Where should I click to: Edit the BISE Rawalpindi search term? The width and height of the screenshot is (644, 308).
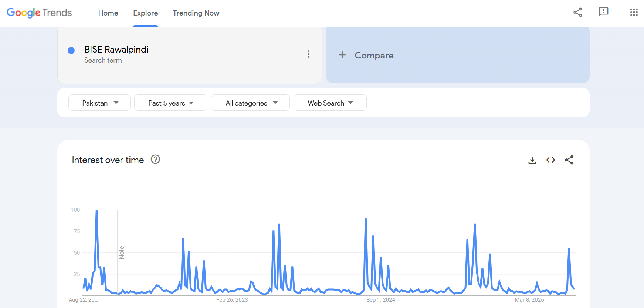click(x=116, y=50)
